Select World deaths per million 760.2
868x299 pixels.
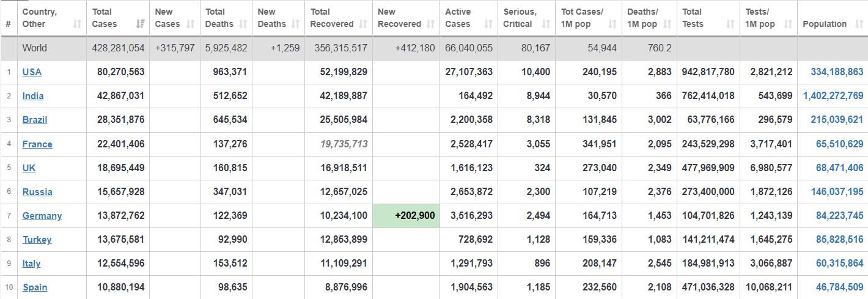point(660,48)
